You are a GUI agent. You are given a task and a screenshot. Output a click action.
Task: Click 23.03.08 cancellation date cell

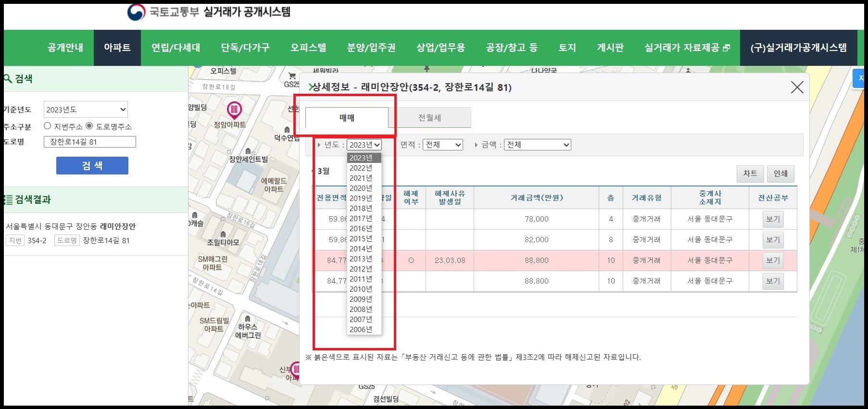(450, 260)
